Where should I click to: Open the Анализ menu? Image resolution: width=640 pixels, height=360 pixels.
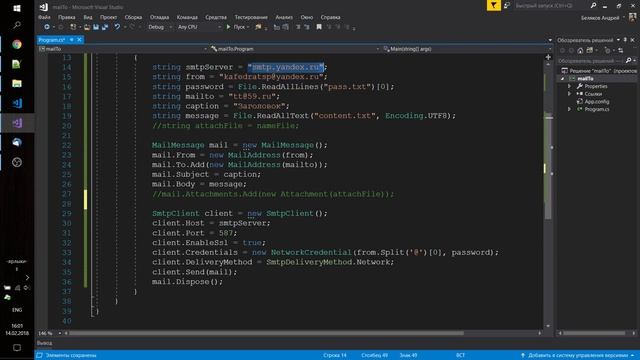(284, 17)
